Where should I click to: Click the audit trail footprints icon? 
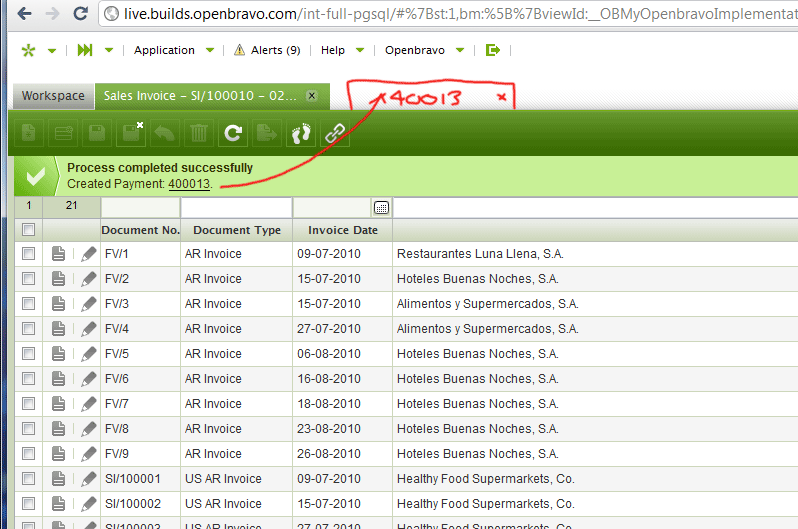(301, 132)
